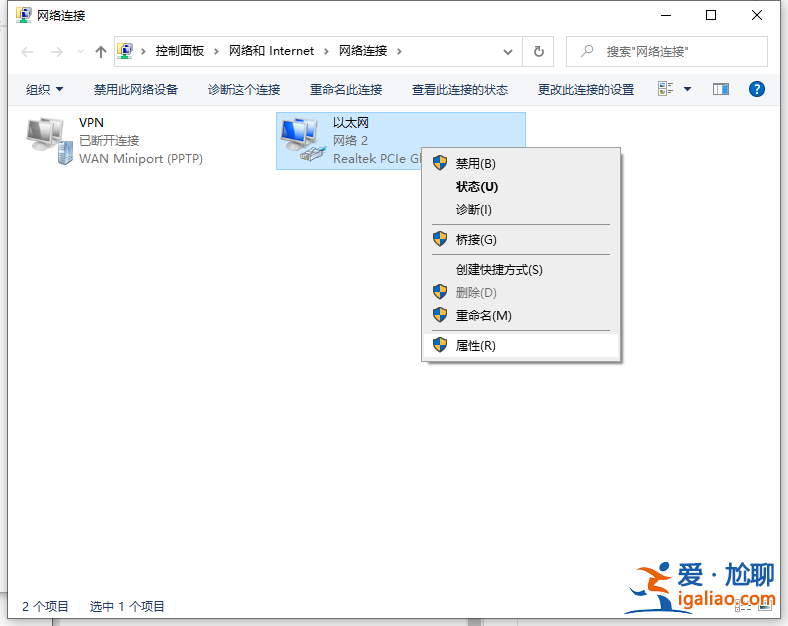Expand chevron after 控制面板 breadcrumb
This screenshot has height=626, width=788.
tap(216, 51)
